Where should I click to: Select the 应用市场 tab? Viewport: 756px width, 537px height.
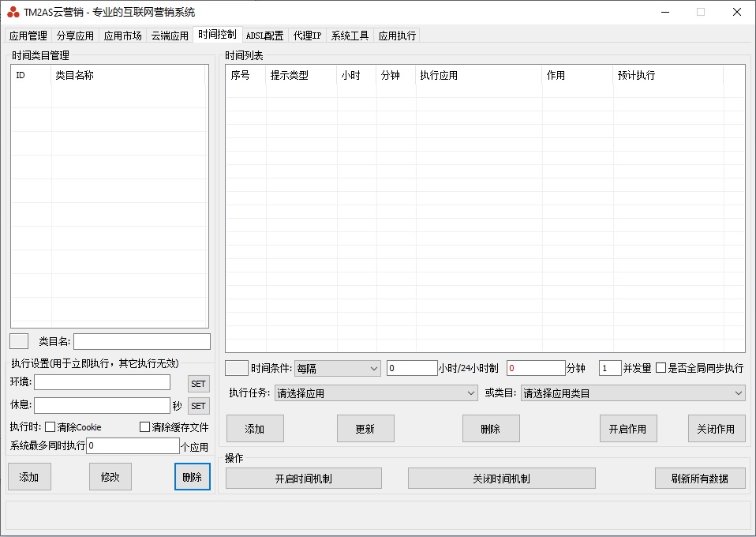(x=123, y=36)
